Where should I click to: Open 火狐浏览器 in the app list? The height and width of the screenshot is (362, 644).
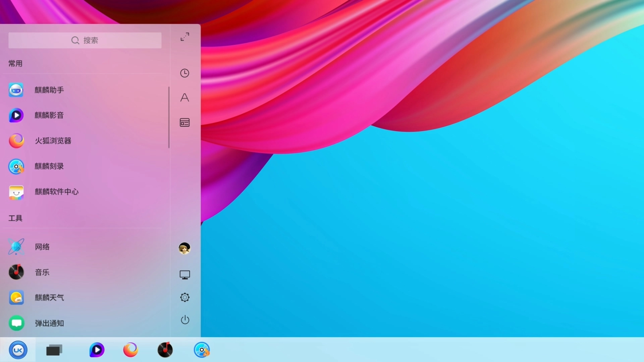point(53,141)
